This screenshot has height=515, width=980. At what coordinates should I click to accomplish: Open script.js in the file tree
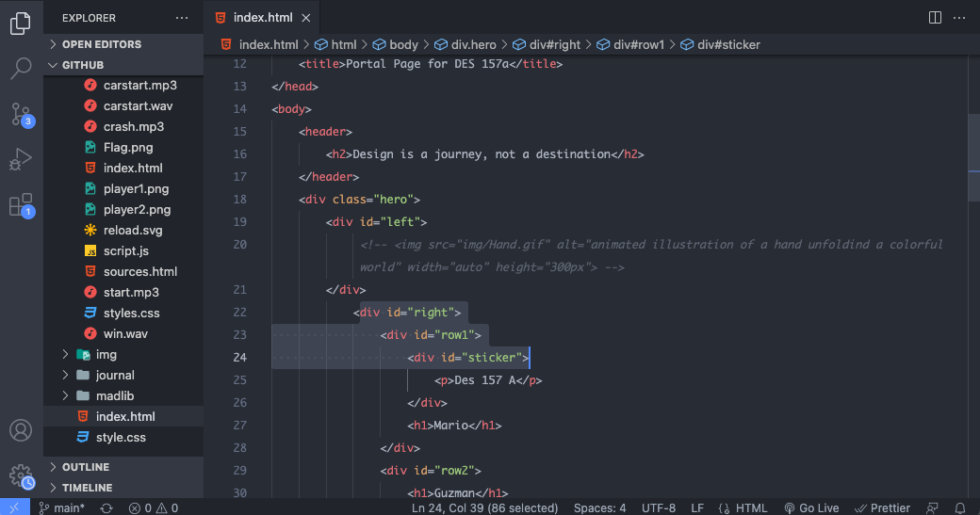point(126,250)
